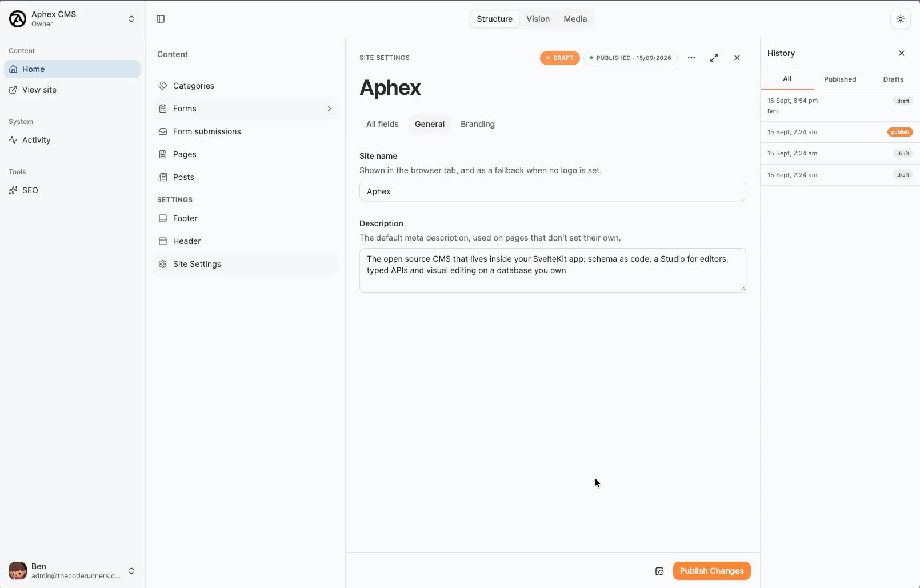Screen dimensions: 920x588
Task: Click the schedule publish calendar icon
Action: point(659,571)
